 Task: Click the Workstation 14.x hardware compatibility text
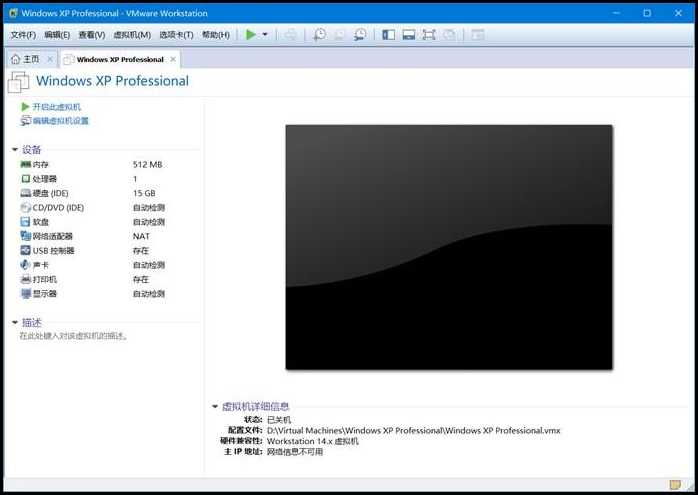(x=312, y=441)
